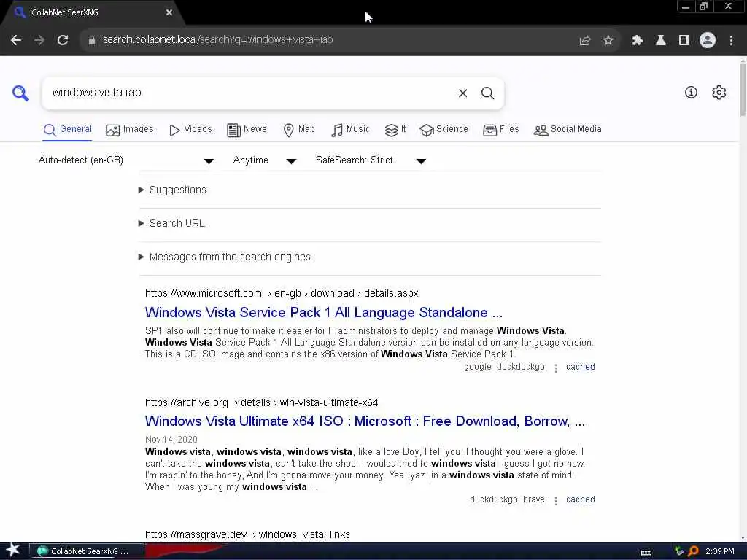This screenshot has height=560, width=747.
Task: Switch to Files search tab
Action: (x=500, y=130)
